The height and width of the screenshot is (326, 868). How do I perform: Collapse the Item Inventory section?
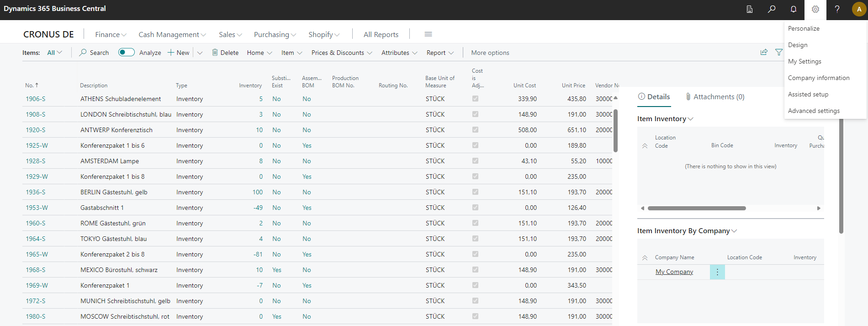click(x=665, y=119)
